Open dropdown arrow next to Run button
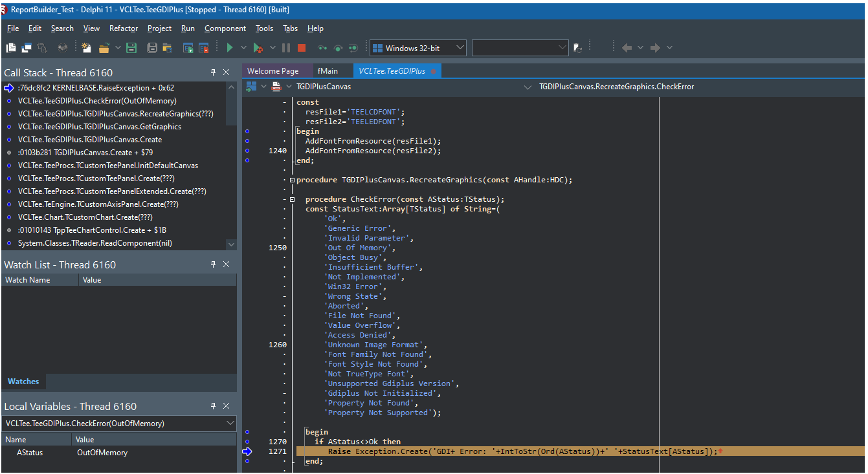The height and width of the screenshot is (474, 868). pos(244,48)
